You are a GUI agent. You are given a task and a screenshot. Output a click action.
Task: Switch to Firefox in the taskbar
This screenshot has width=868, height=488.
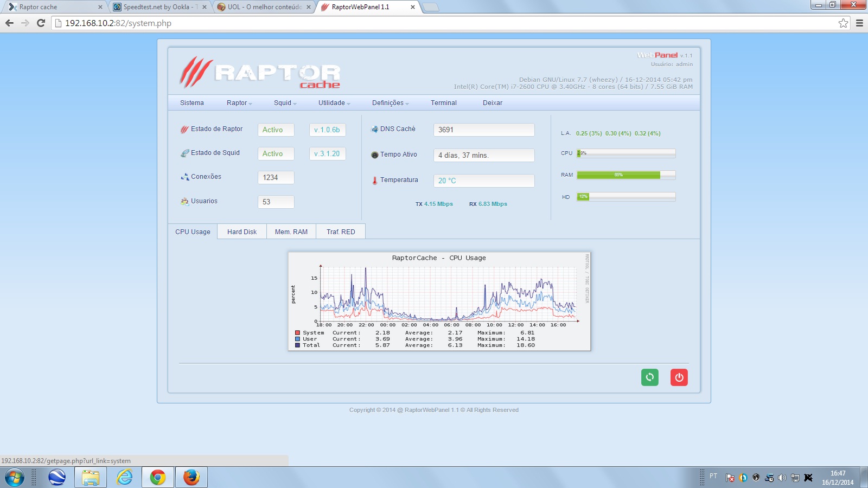(192, 478)
